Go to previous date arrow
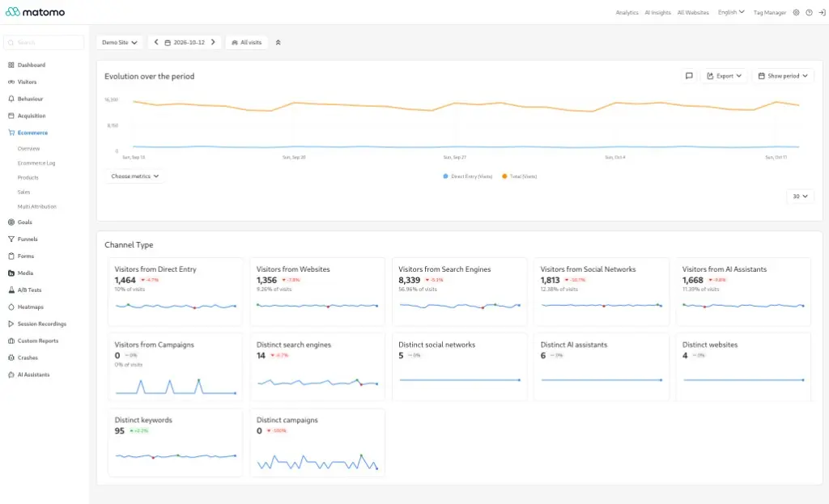 [156, 42]
